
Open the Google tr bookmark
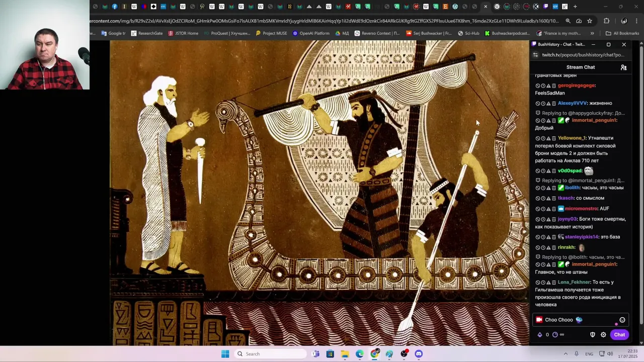113,34
